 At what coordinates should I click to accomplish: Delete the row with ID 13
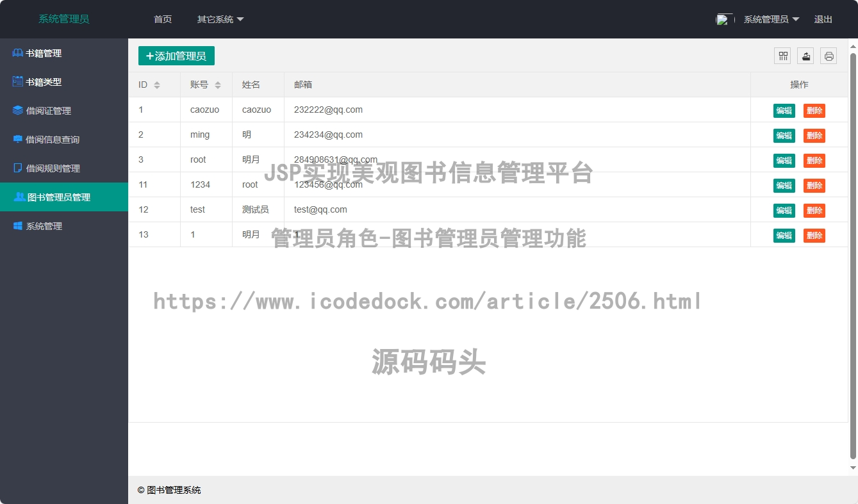tap(814, 236)
